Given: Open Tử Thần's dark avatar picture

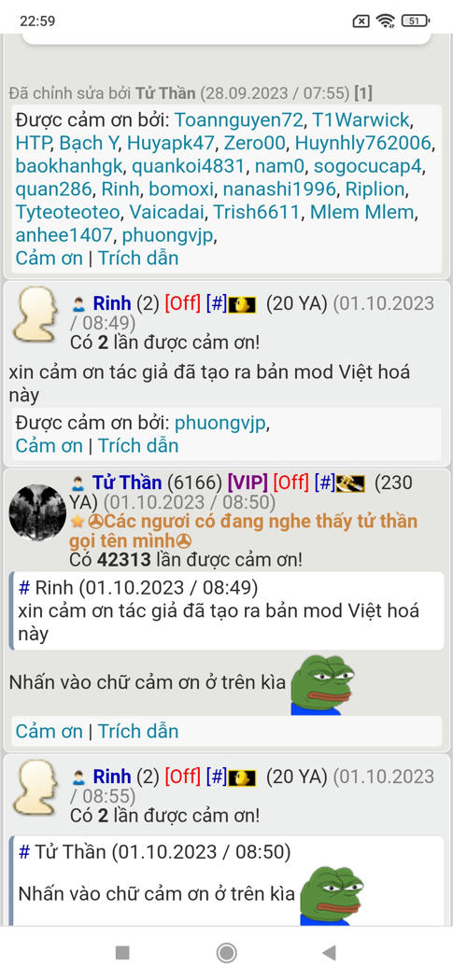Looking at the screenshot, I should pos(37,512).
